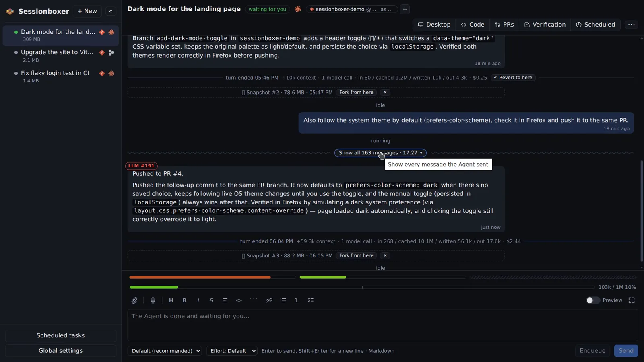Click Revert to here
The image size is (644, 362).
[513, 78]
